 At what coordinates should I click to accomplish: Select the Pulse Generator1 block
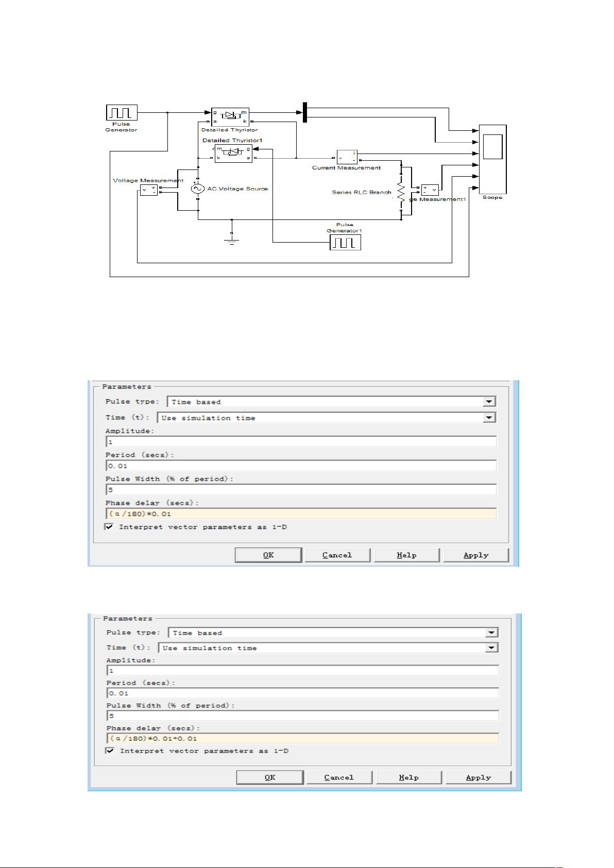[x=345, y=242]
